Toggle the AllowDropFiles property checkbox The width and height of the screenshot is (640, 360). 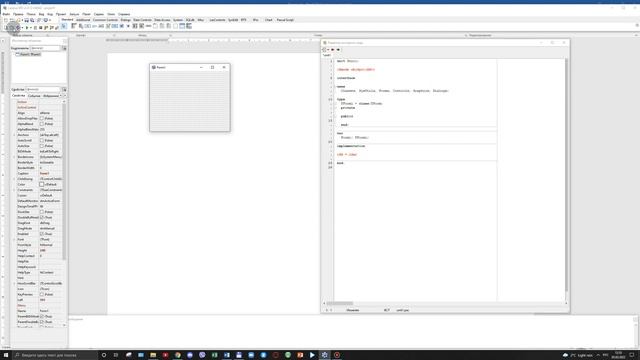tap(42, 118)
